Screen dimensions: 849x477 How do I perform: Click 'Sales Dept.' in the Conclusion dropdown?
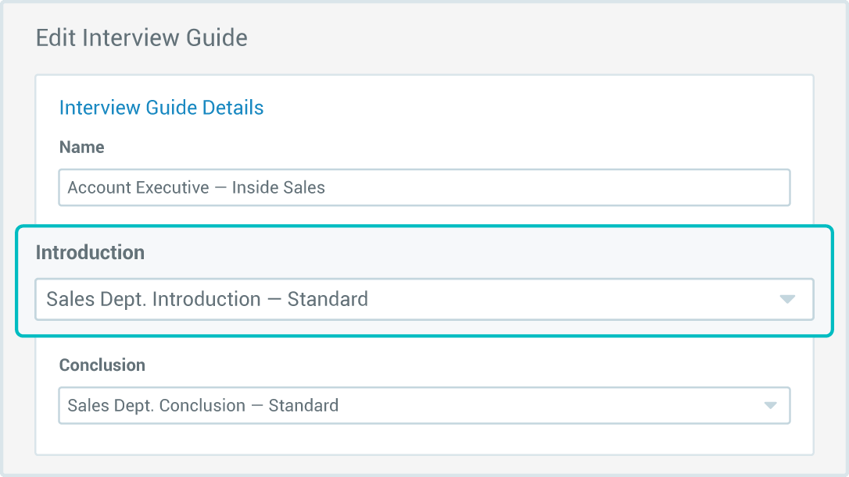click(x=105, y=406)
